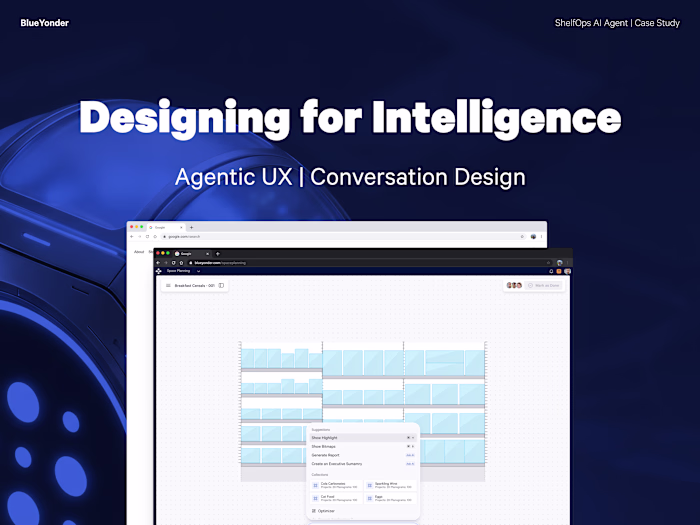Click the Mark as Done button
Image resolution: width=700 pixels, height=525 pixels.
543,285
